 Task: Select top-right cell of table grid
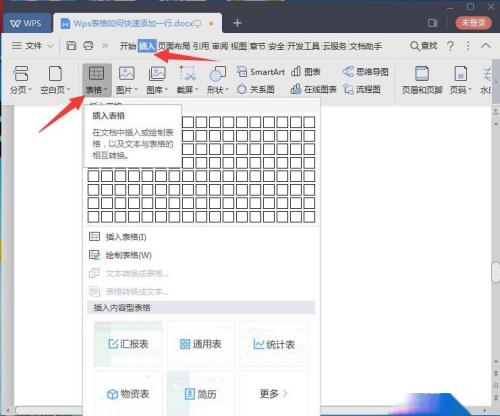tap(309, 122)
